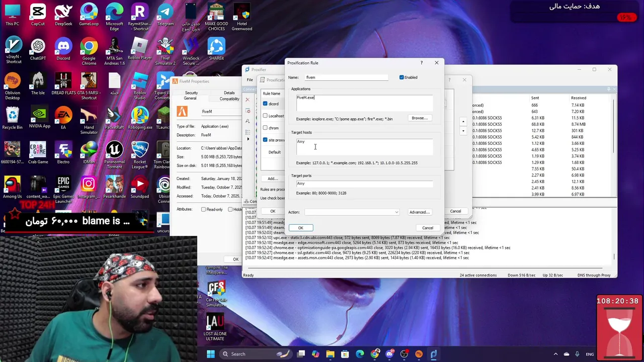Viewport: 644px width, 362px height.
Task: Open the File menu in Proxifier
Action: click(250, 80)
